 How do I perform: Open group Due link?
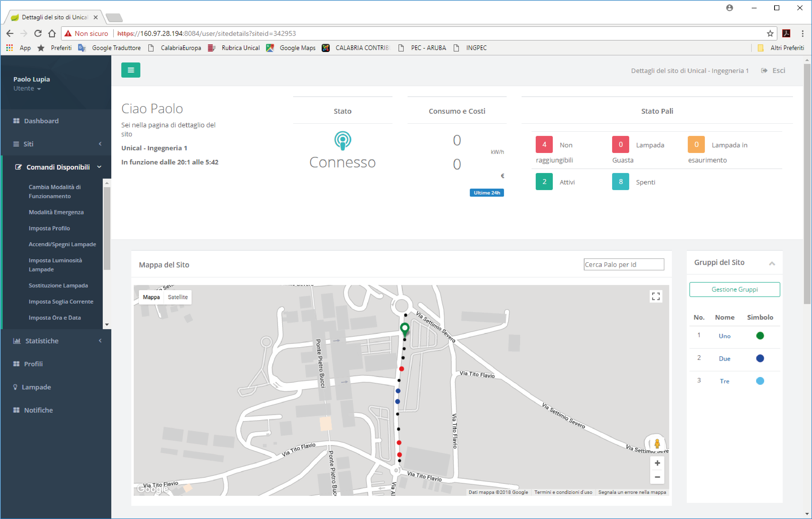pyautogui.click(x=724, y=358)
